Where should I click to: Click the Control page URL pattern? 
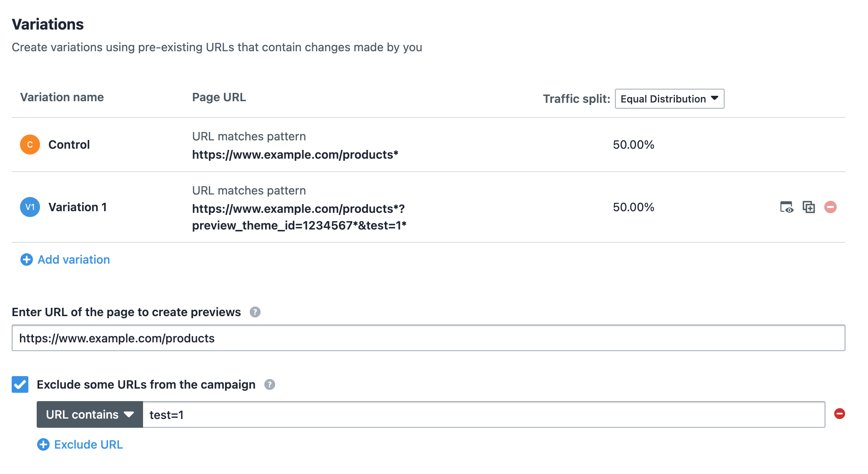click(295, 155)
